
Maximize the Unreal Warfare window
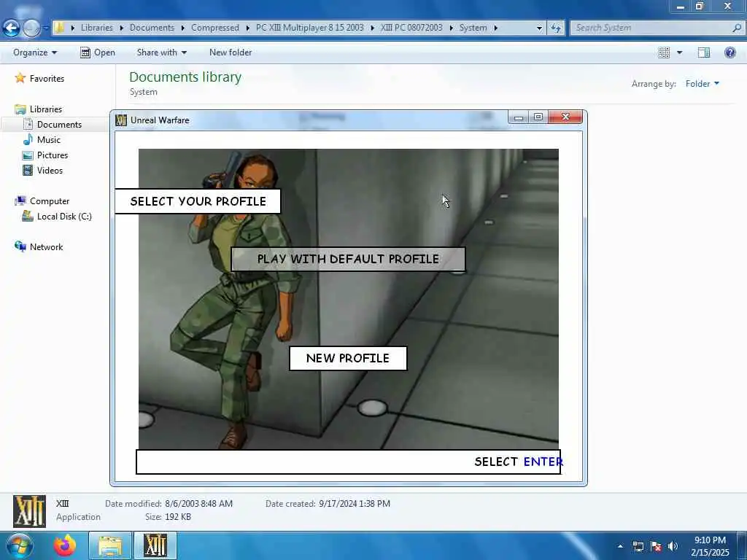point(538,117)
